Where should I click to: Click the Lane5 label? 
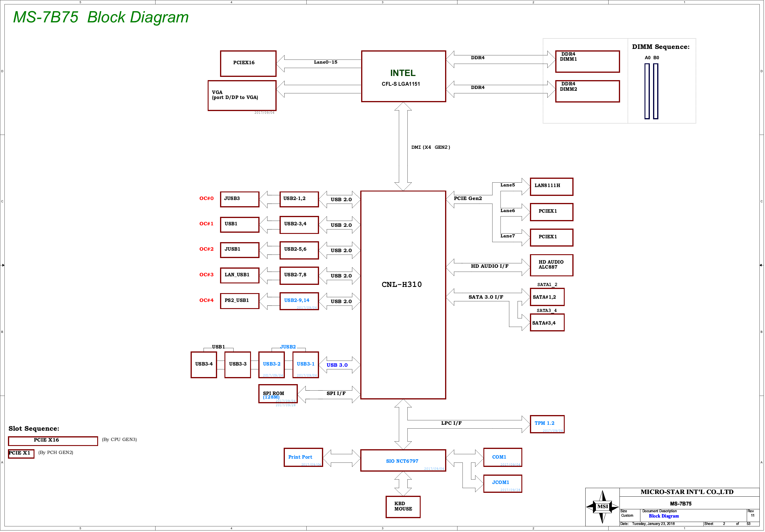(x=508, y=185)
